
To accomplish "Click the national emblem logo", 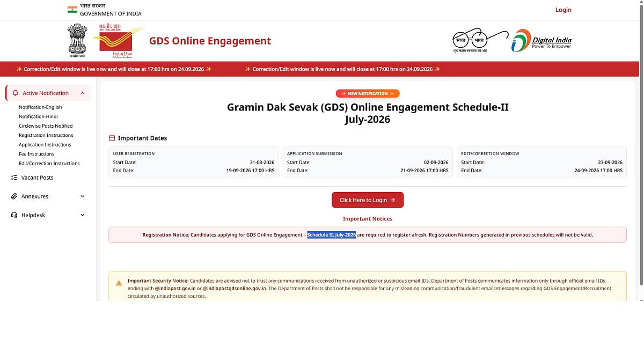I will pyautogui.click(x=77, y=40).
